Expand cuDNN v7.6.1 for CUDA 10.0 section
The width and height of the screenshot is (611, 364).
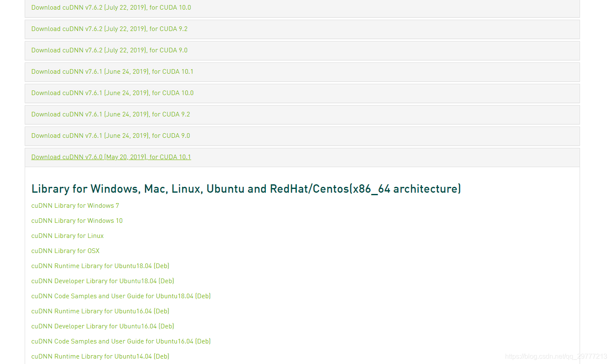click(x=112, y=93)
